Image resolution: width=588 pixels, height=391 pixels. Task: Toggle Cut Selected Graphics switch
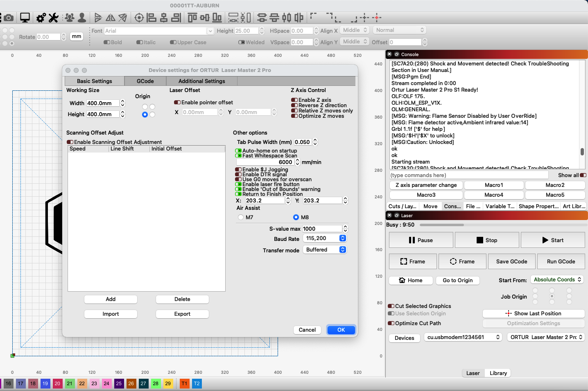click(x=391, y=306)
